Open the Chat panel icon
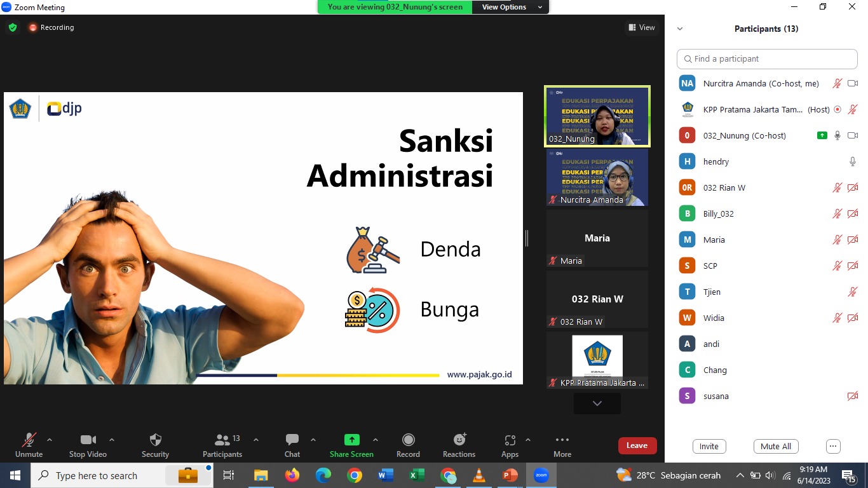The height and width of the screenshot is (488, 868). tap(292, 440)
